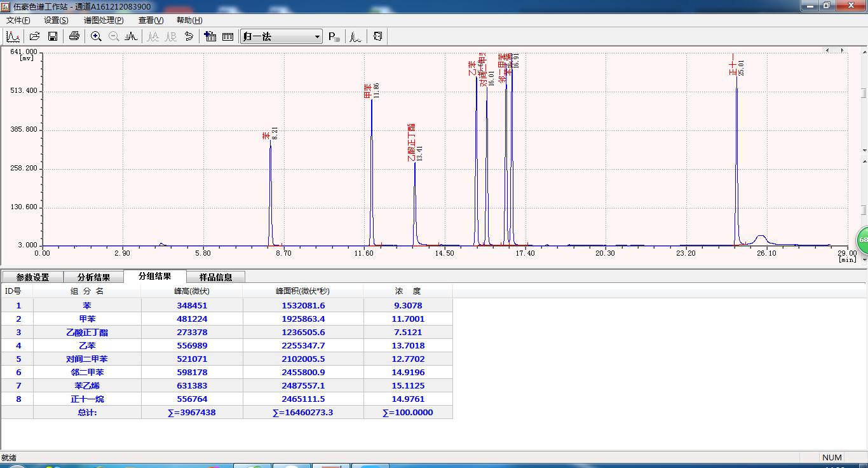Zoom in with the magnifier plus icon

(x=96, y=37)
